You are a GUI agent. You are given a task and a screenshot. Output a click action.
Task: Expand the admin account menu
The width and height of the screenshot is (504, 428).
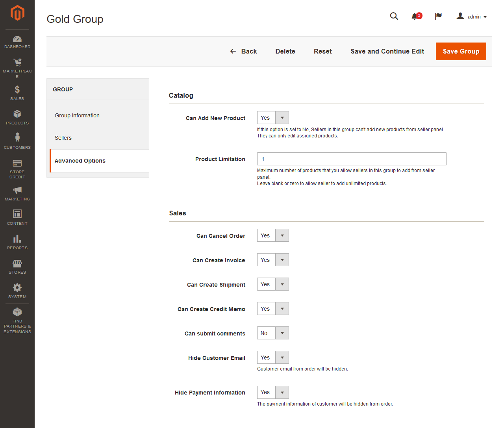[x=471, y=17]
